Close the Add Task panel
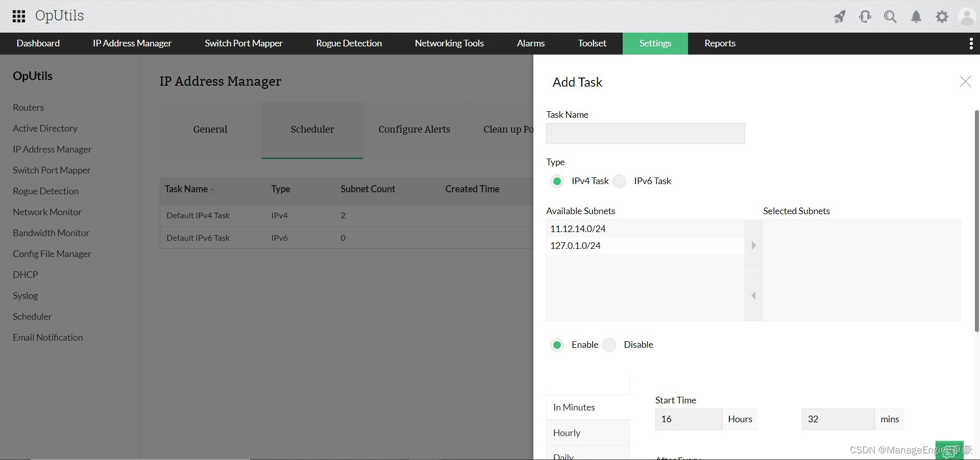This screenshot has height=460, width=980. [x=965, y=82]
